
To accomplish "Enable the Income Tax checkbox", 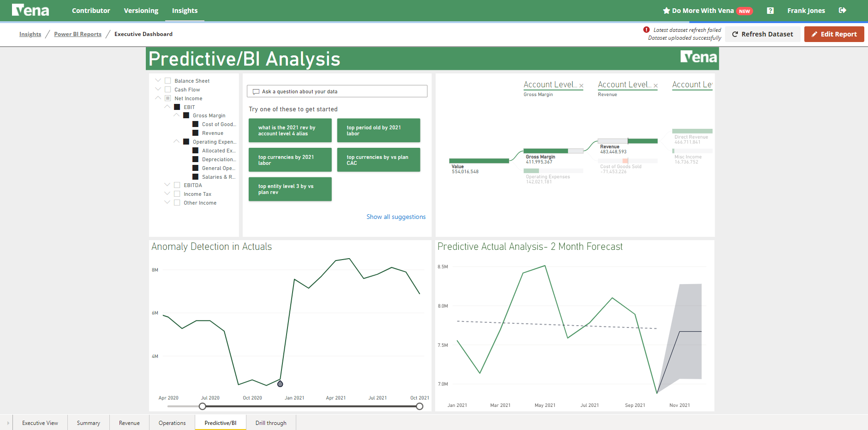I will click(x=177, y=194).
